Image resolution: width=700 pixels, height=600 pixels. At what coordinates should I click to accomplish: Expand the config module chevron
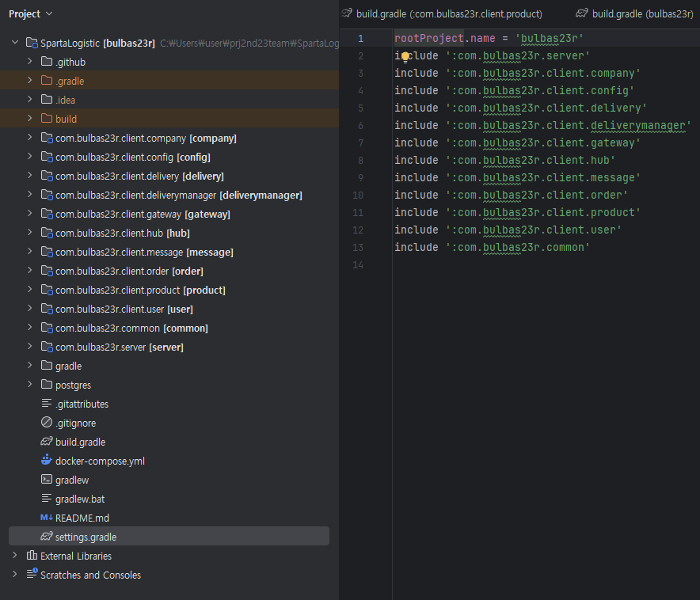(30, 156)
